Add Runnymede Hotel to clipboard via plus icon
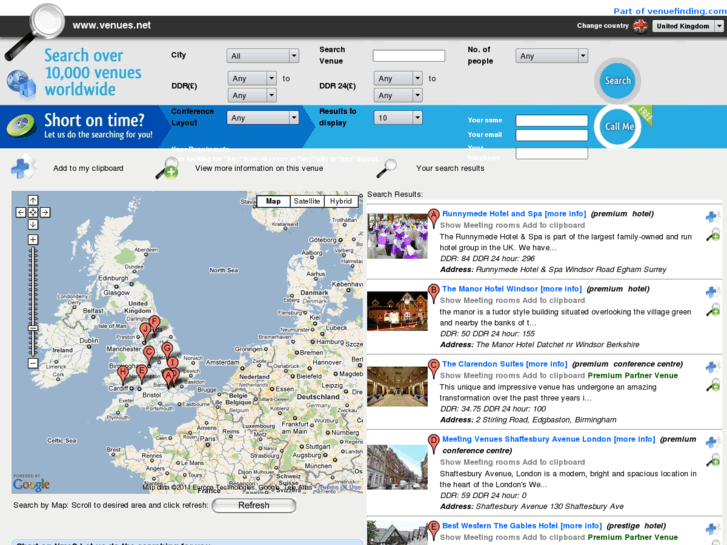The height and width of the screenshot is (545, 727). [712, 217]
